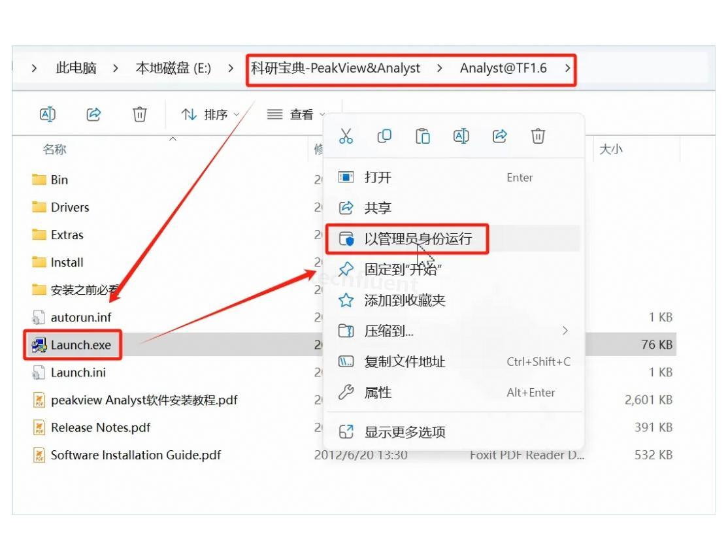The width and height of the screenshot is (728, 560).
Task: Click the Rename icon in the context menu
Action: tap(460, 136)
